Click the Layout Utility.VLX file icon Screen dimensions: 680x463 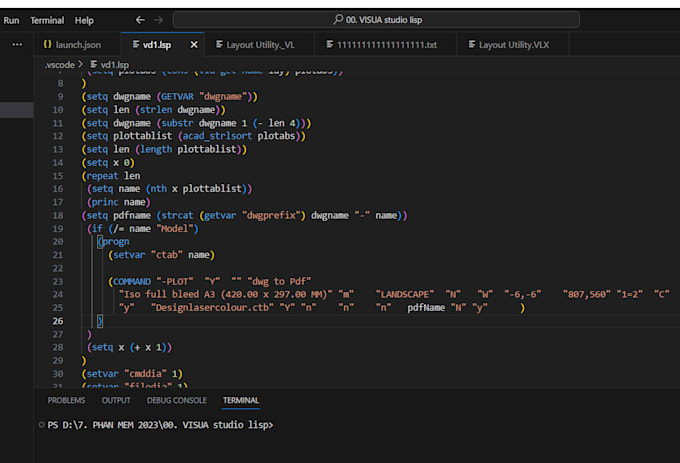472,44
